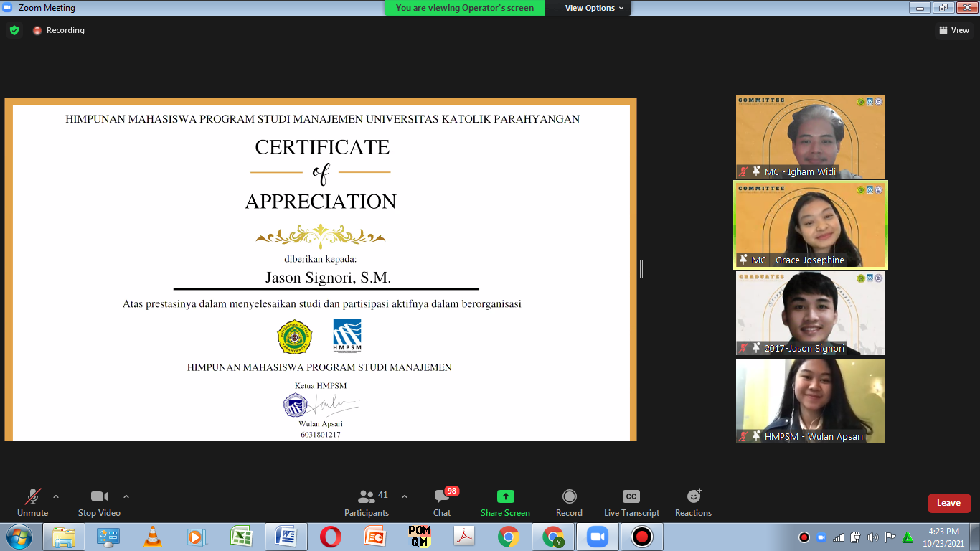The height and width of the screenshot is (551, 980).
Task: Leave the meeting
Action: 948,503
